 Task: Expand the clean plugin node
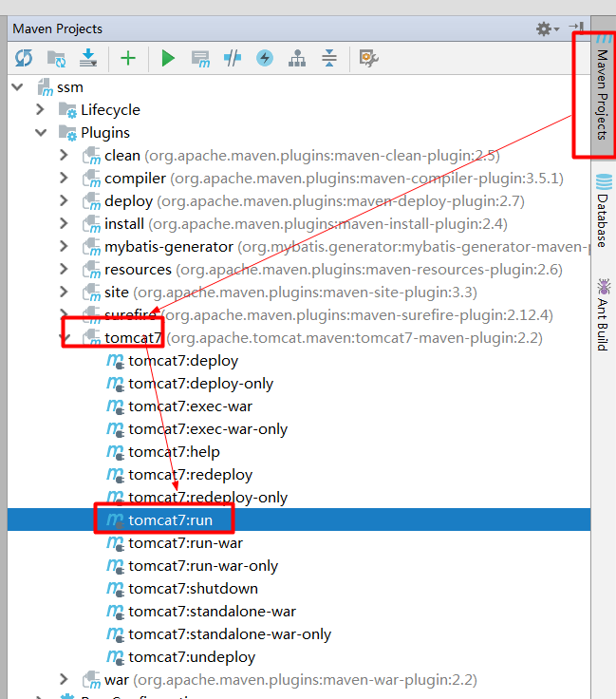pos(65,155)
